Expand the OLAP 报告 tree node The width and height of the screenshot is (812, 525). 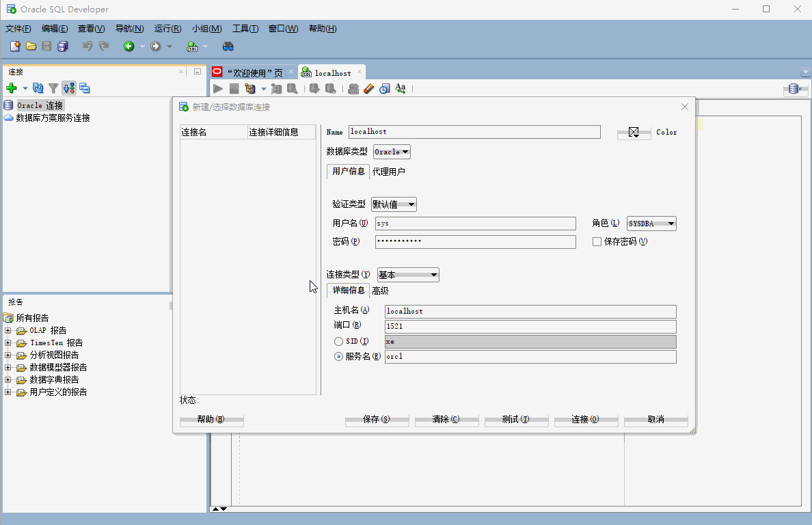(8, 330)
